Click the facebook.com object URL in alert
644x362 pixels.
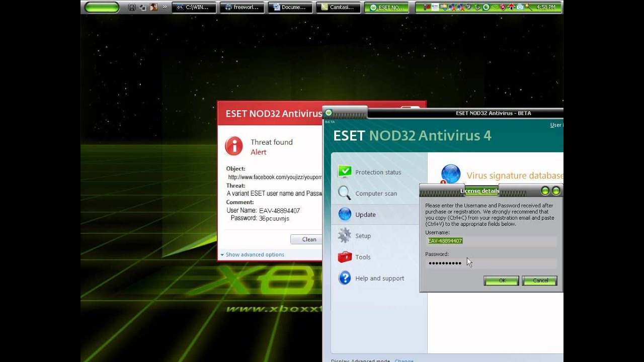275,177
